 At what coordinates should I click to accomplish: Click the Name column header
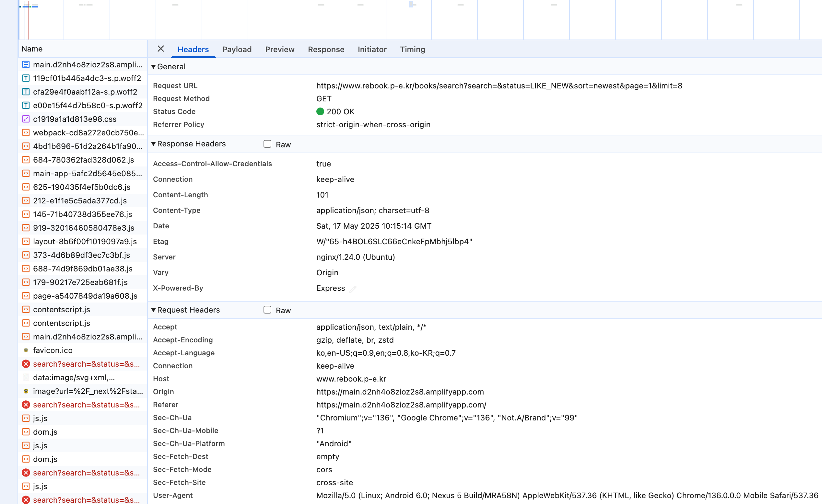click(83, 49)
